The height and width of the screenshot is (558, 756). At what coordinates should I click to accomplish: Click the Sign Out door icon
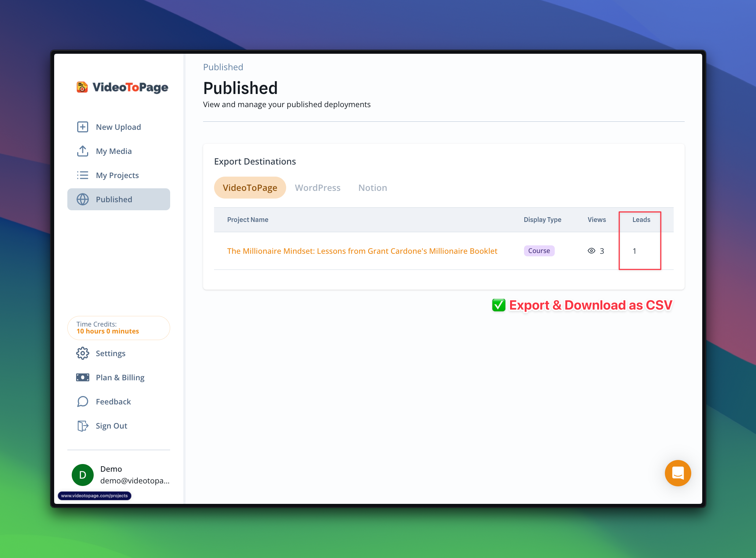point(83,426)
